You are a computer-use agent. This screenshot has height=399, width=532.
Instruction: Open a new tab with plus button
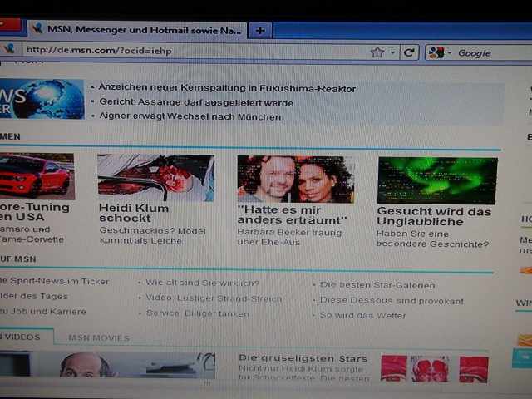tap(260, 30)
